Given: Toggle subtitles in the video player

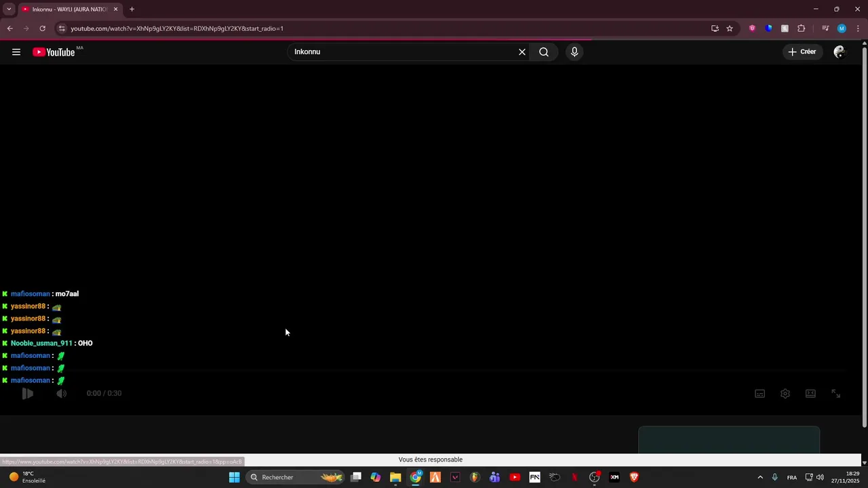Looking at the screenshot, I should [760, 394].
